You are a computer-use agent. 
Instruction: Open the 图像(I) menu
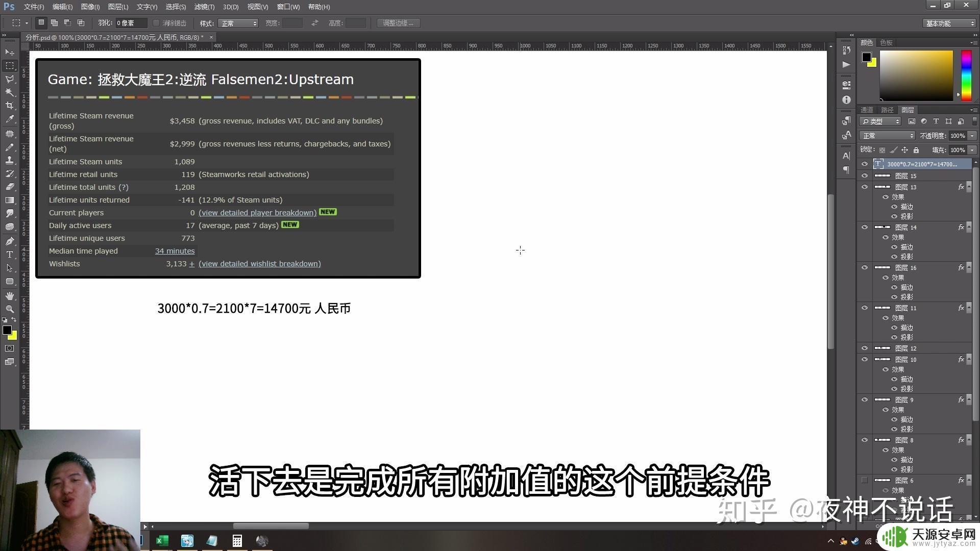(90, 7)
